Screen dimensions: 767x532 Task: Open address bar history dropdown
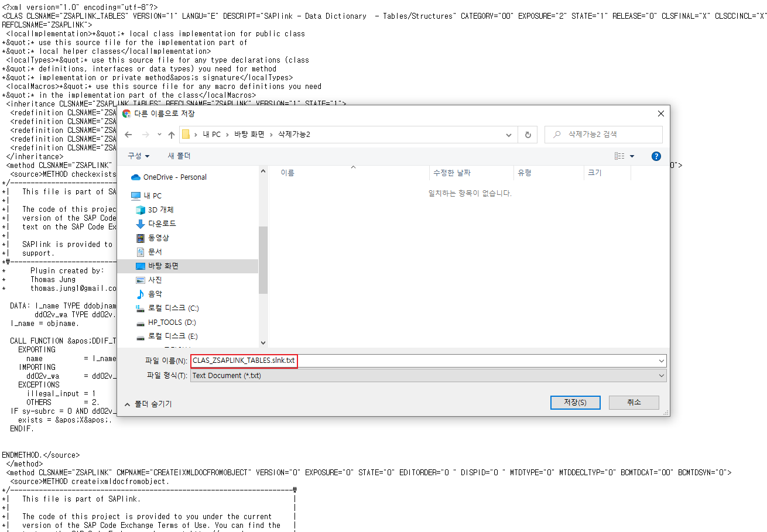508,135
